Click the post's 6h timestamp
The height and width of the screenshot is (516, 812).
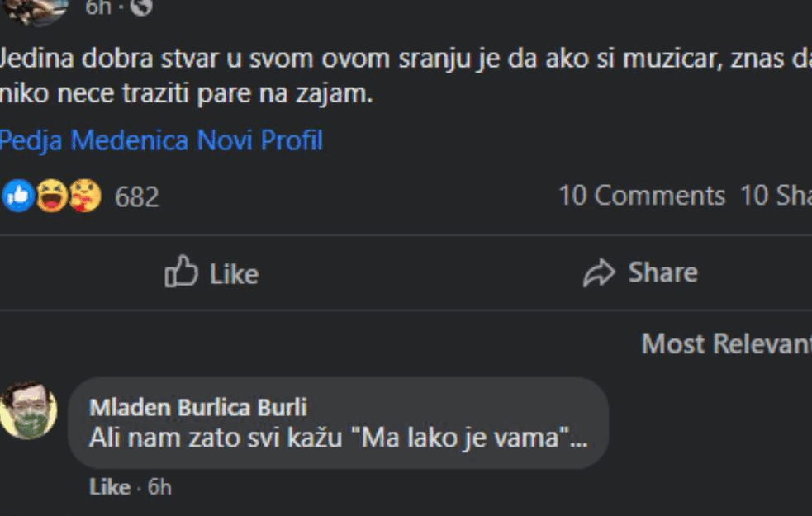pyautogui.click(x=98, y=7)
